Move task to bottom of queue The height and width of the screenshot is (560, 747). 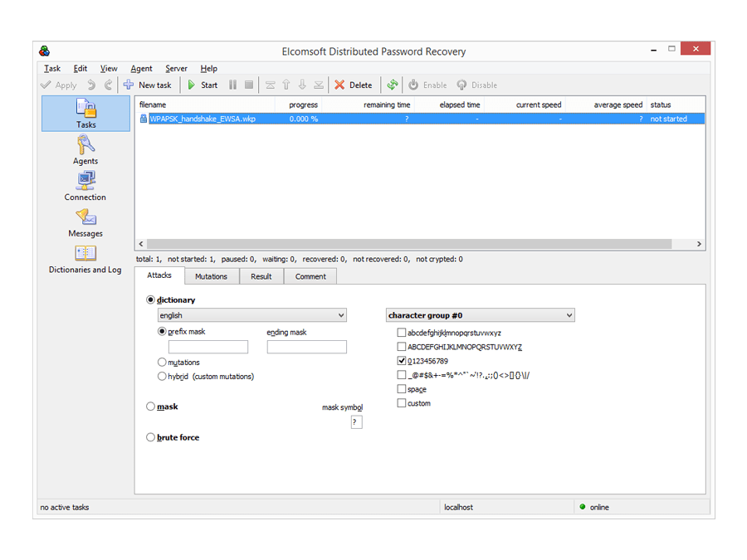tap(319, 85)
